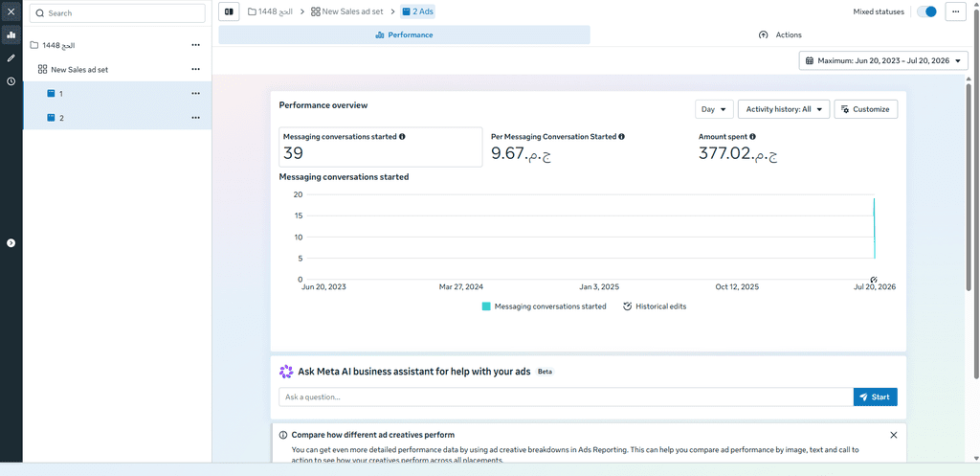Open more options for ad 2
980x476 pixels.
(195, 118)
